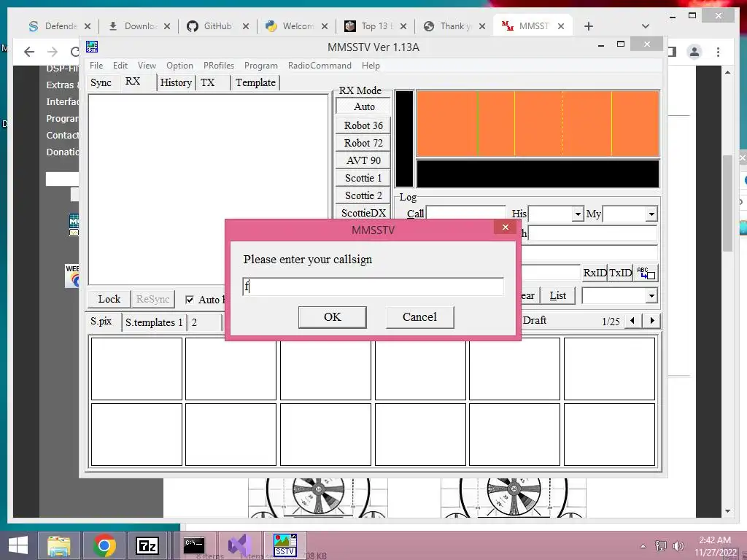
Task: Switch to S.templates 1 tab
Action: coord(154,322)
